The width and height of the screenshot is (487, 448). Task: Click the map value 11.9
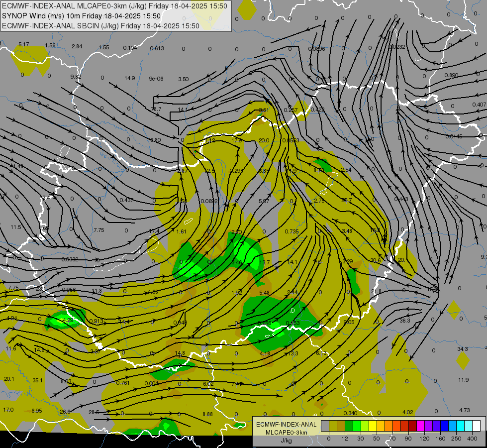pos(464,380)
